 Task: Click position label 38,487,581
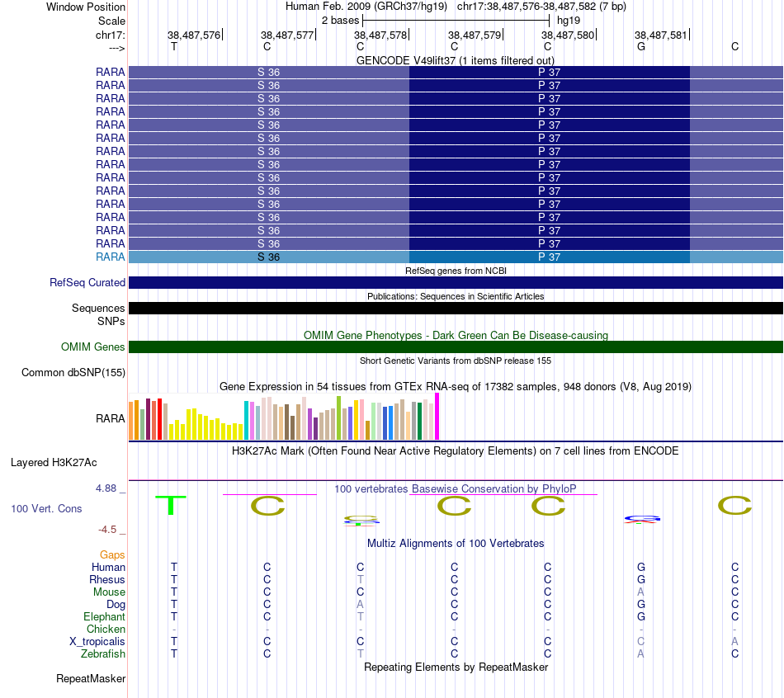(x=660, y=35)
